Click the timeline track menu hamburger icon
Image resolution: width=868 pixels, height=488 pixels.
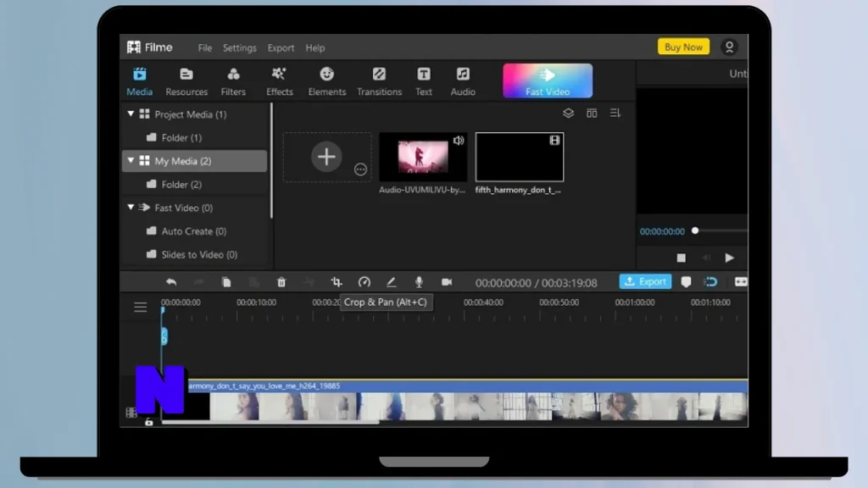[x=140, y=307]
